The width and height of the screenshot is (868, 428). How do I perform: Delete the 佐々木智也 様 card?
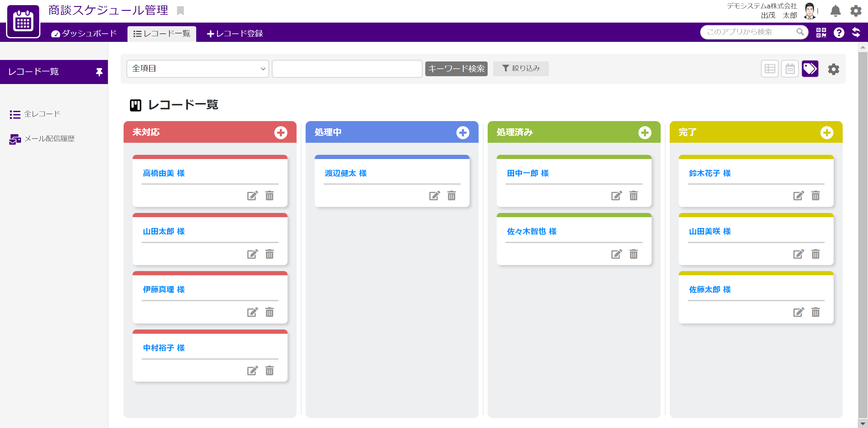click(634, 254)
